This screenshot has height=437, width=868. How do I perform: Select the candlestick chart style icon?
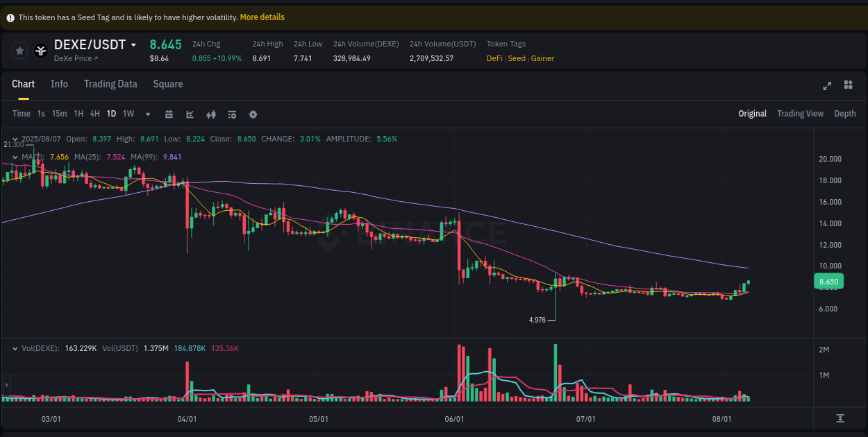[x=211, y=114]
